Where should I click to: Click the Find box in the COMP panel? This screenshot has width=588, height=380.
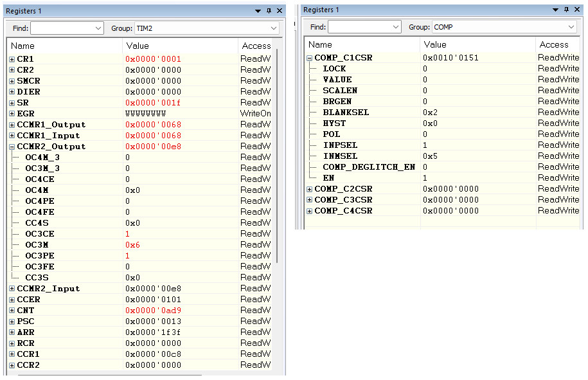pos(363,27)
